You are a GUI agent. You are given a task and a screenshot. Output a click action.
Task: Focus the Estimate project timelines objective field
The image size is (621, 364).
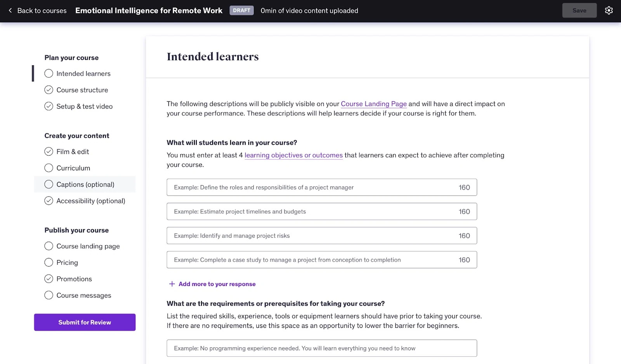coord(322,211)
